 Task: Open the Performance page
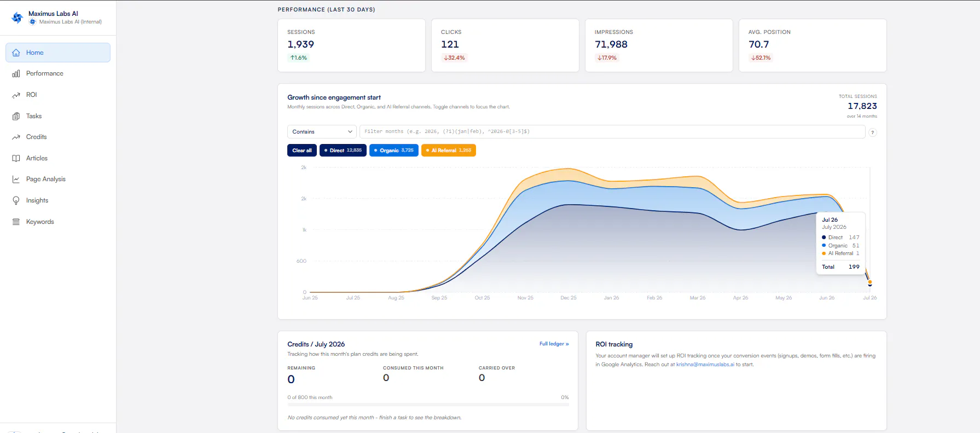point(58,73)
